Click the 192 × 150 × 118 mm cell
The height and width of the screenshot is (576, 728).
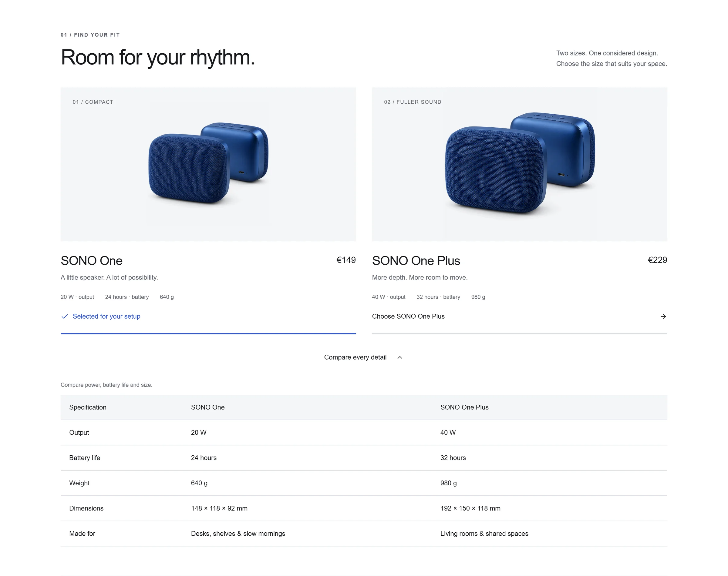click(x=470, y=508)
